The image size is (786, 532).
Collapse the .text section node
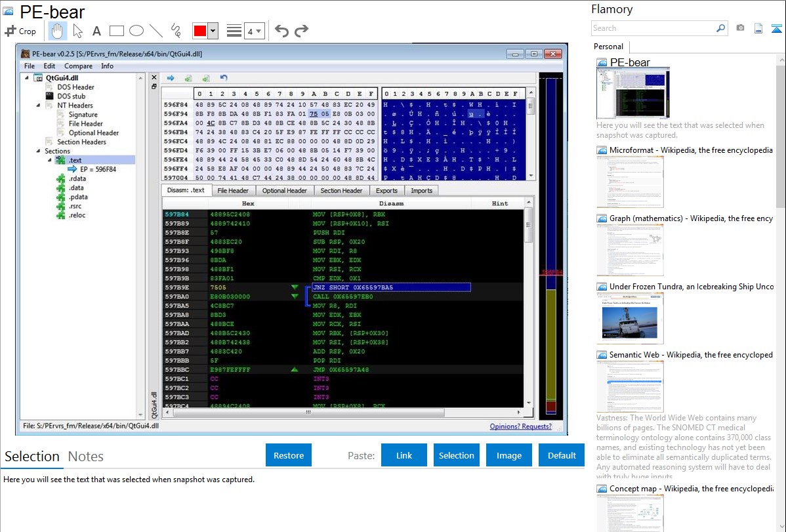tap(50, 160)
